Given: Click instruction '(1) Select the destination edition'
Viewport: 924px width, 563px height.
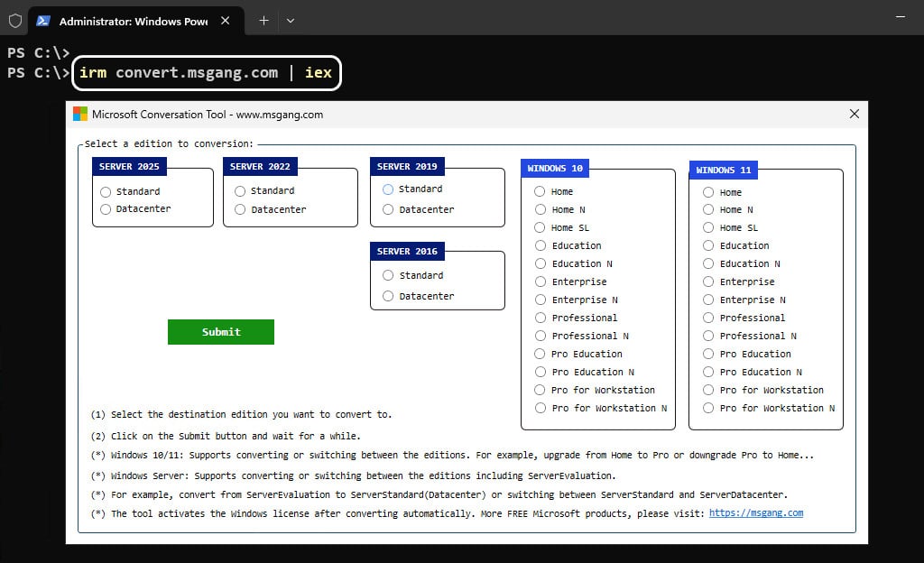Looking at the screenshot, I should coord(241,415).
